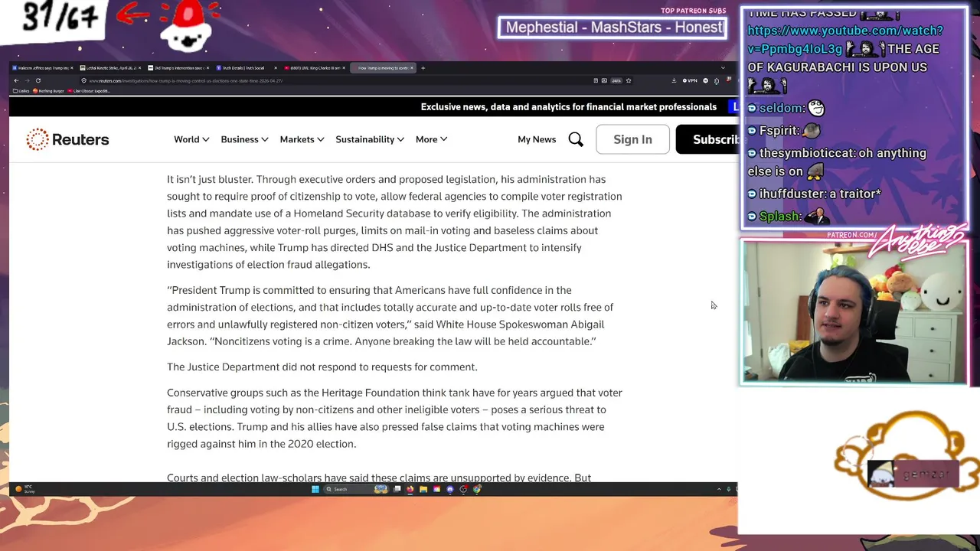Bookmark this page with the star icon

pyautogui.click(x=629, y=80)
